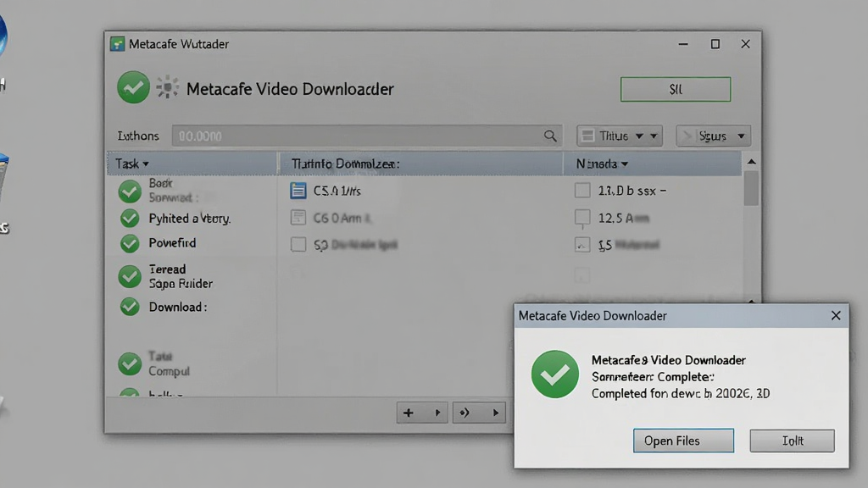Toggle the checkbox beside 13.D b ssx
868x488 pixels.
581,191
